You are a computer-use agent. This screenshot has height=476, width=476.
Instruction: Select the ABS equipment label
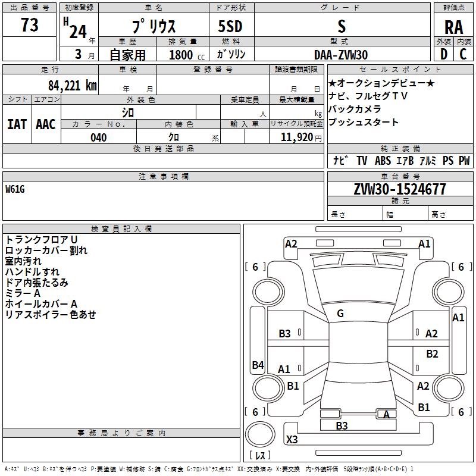click(x=383, y=161)
